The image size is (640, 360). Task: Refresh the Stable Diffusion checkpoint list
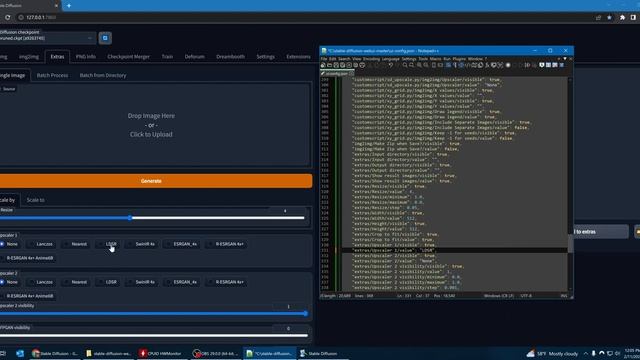[x=105, y=38]
